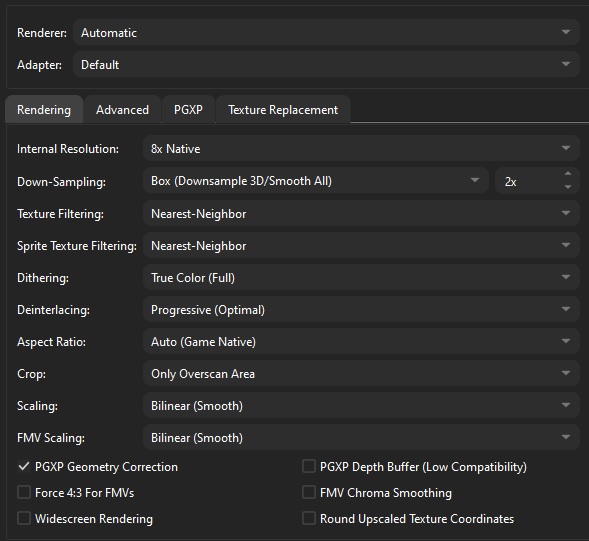
Task: Click the Aspect Ratio label
Action: pyautogui.click(x=51, y=342)
